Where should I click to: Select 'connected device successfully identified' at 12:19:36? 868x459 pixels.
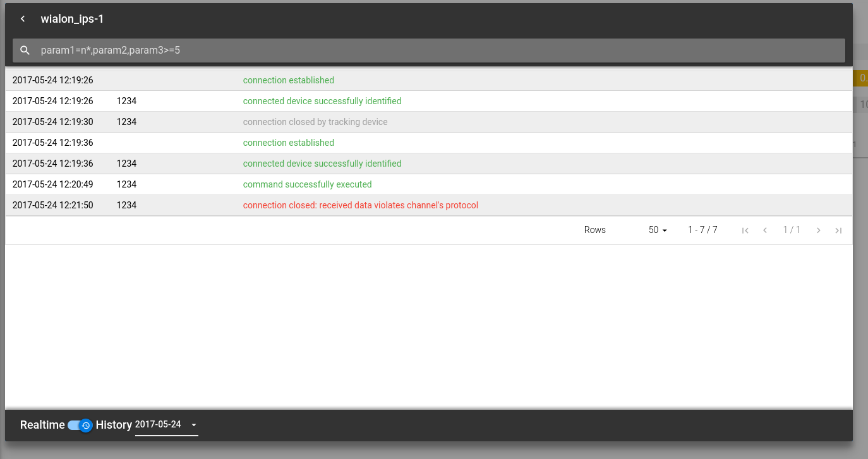[x=429, y=164]
